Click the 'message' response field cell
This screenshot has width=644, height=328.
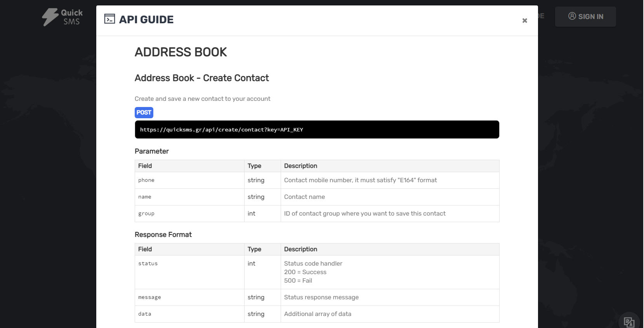(x=189, y=297)
